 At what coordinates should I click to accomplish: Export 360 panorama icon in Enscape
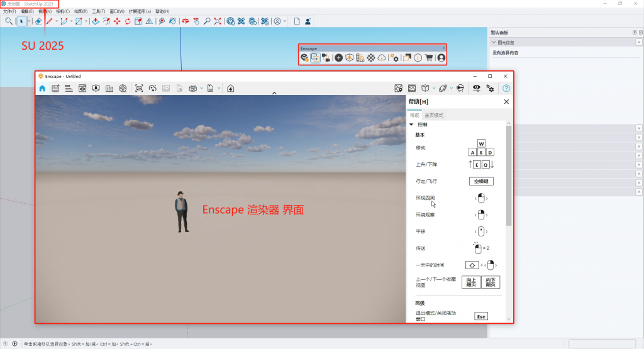tap(192, 88)
